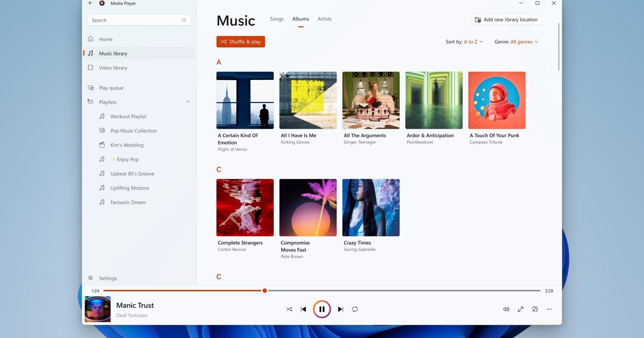Click the Shuffle & play button

[x=240, y=42]
